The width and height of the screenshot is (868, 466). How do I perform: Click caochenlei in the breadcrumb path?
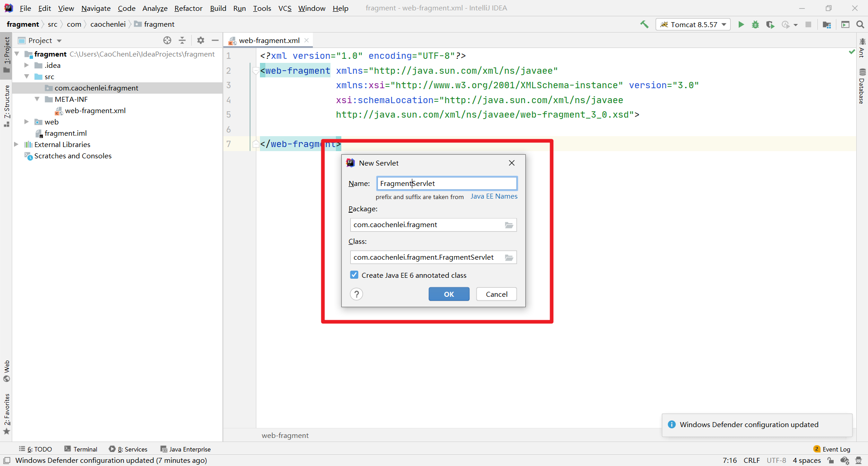[x=108, y=24]
